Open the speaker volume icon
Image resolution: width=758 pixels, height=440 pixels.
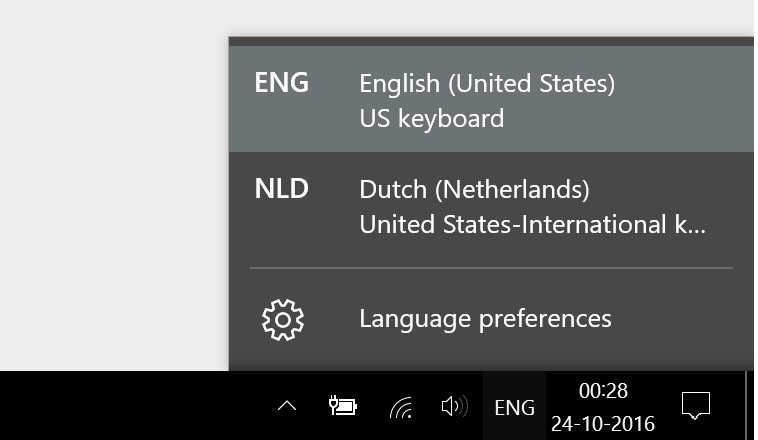click(x=454, y=406)
